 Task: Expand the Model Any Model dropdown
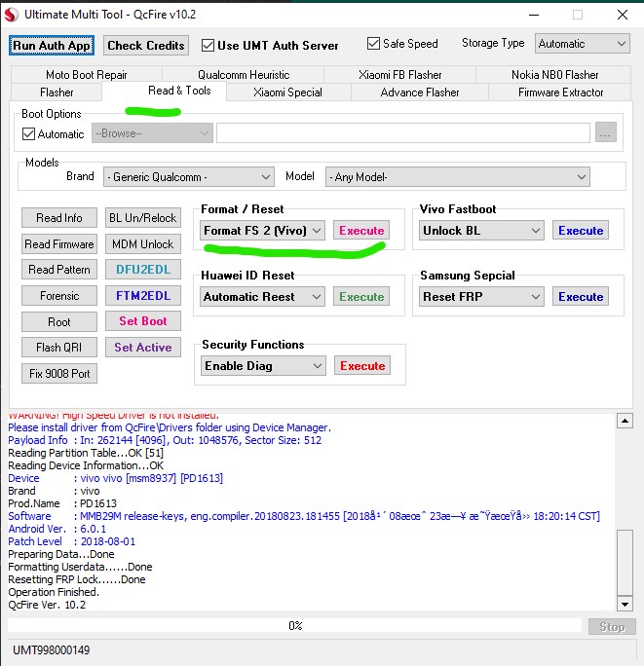(457, 176)
